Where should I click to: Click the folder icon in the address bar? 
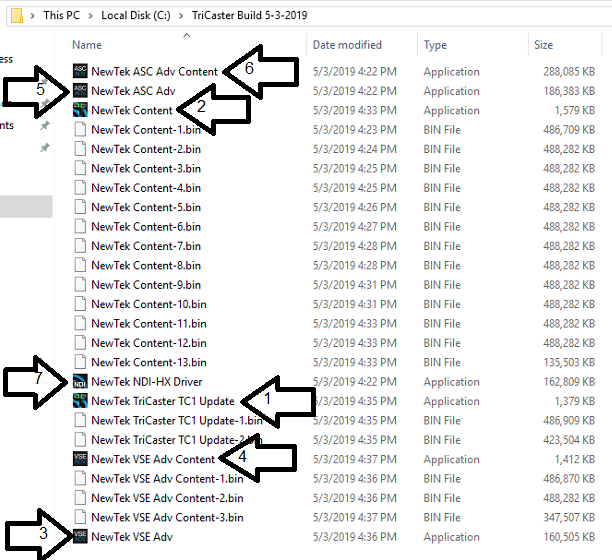pos(15,16)
